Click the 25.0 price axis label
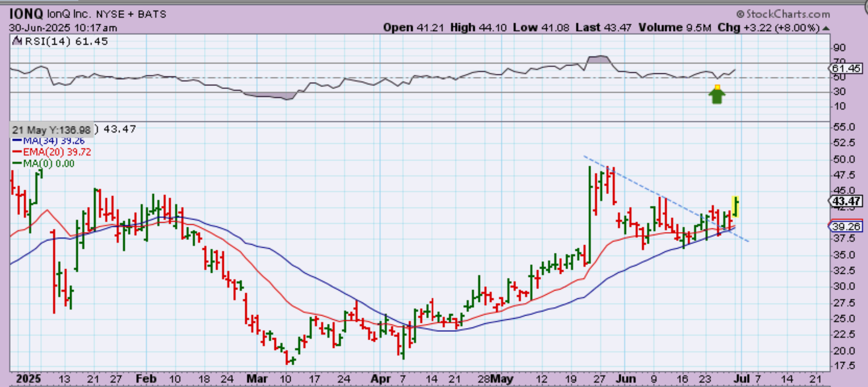The height and width of the screenshot is (387, 868). pos(844,319)
